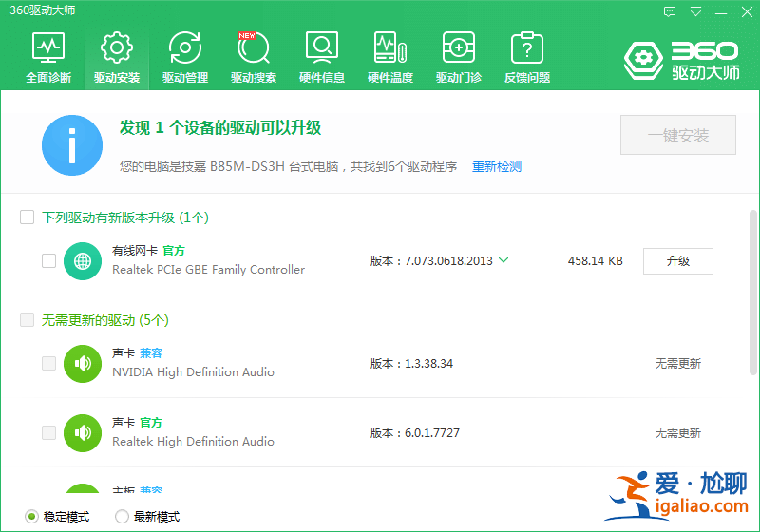Viewport: 760px width, 532px height.
Task: Click the 重新检测 link
Action: (x=497, y=166)
